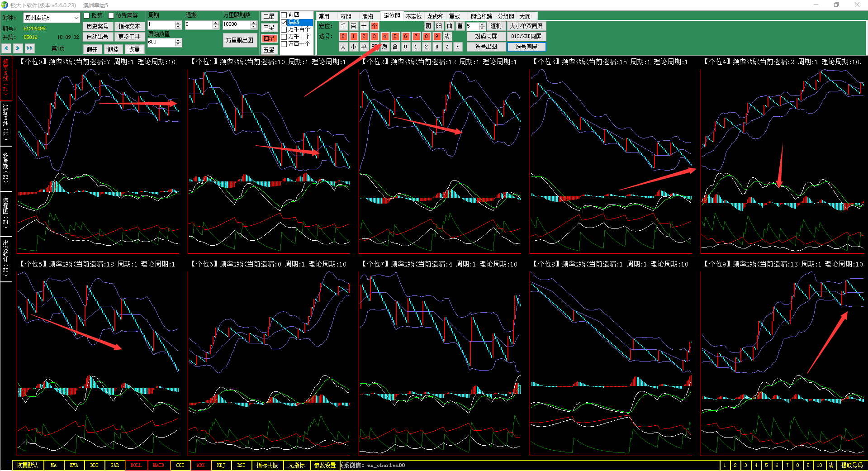Enable the KDJ indicator
The height and width of the screenshot is (471, 868).
coord(221,465)
